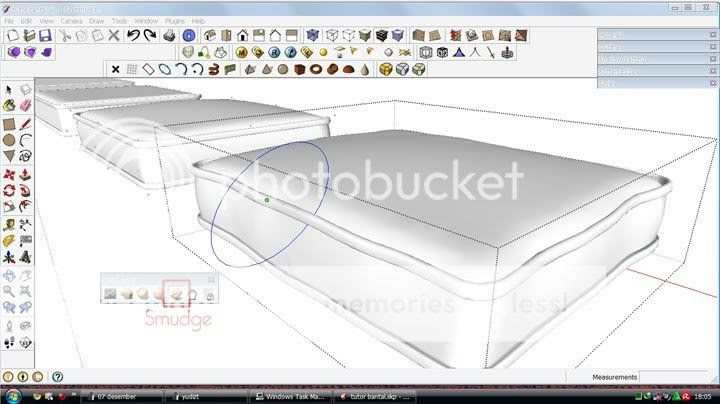
Task: Choose the Rectangle drawing tool
Action: 9,124
